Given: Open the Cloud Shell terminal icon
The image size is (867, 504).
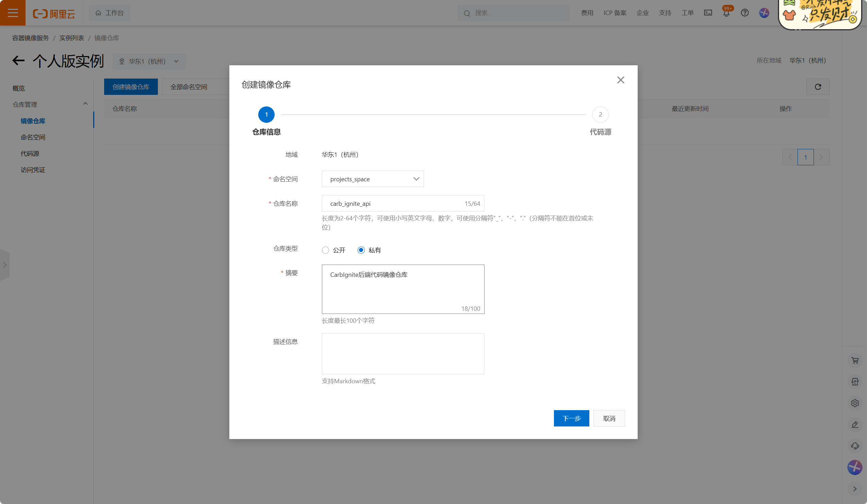Looking at the screenshot, I should 708,13.
